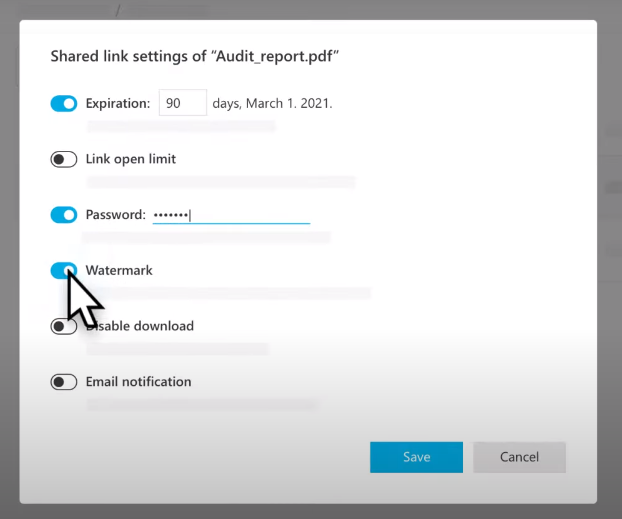Click the "days, March 1. 2021." date text
The width and height of the screenshot is (622, 519).
click(272, 103)
